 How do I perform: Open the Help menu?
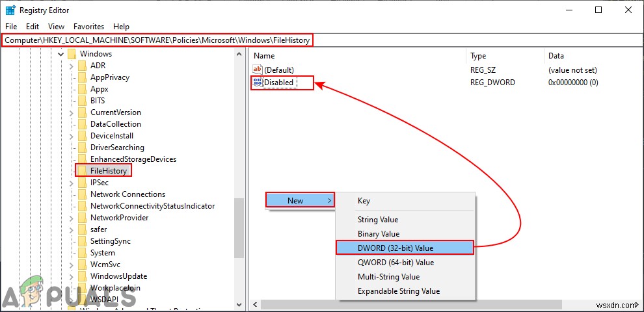pos(121,26)
